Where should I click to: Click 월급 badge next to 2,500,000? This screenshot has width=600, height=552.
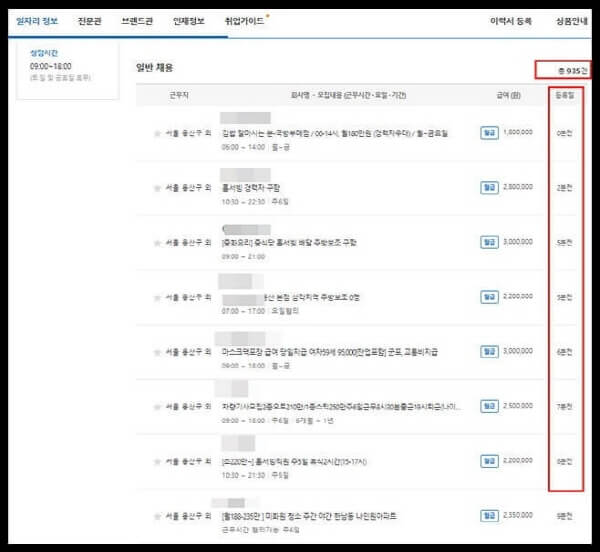tap(489, 406)
